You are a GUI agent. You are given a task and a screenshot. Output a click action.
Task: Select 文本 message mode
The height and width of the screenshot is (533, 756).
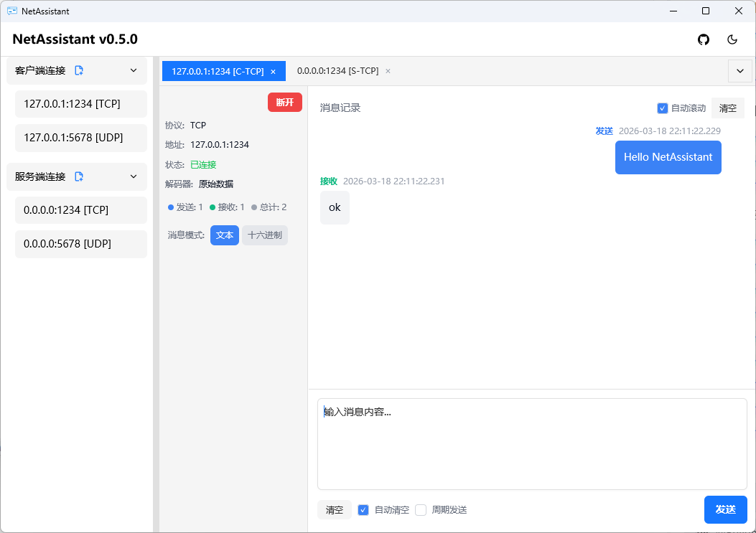click(x=225, y=235)
